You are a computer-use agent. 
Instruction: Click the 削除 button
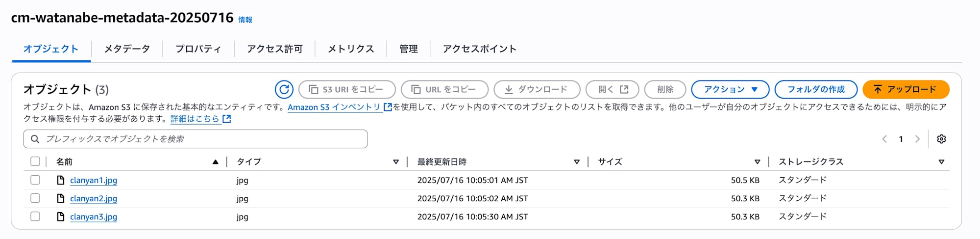pyautogui.click(x=665, y=89)
